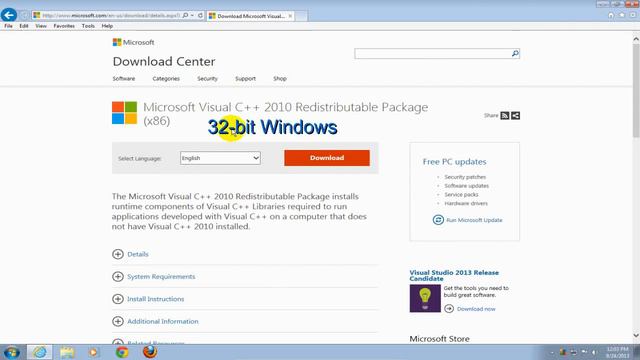Open the address bar dropdown arrow
The width and height of the screenshot is (640, 360).
(x=192, y=16)
